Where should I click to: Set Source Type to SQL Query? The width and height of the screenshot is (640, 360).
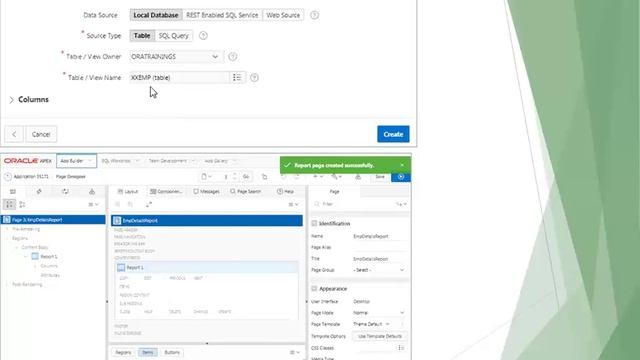coord(173,36)
